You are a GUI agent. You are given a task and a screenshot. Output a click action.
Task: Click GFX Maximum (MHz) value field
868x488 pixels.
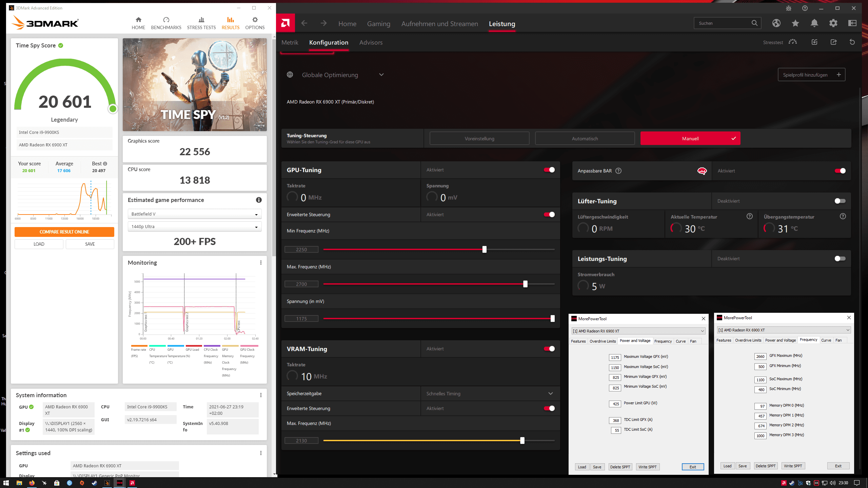point(760,357)
